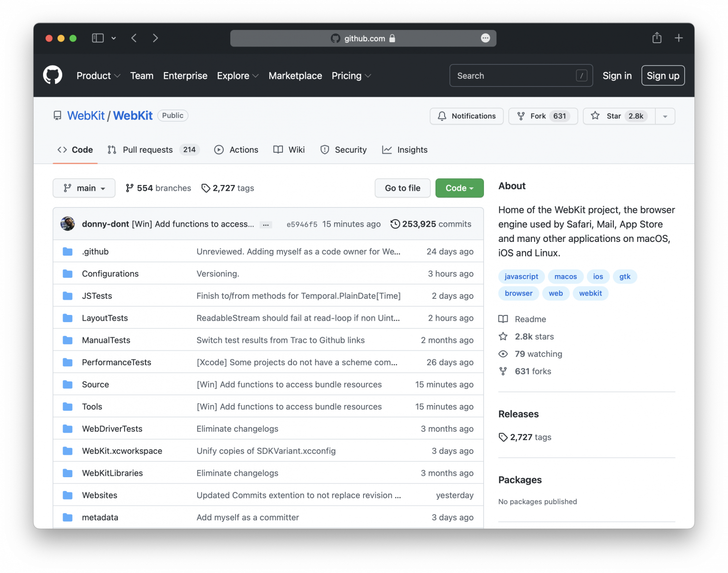Viewport: 728px width, 573px height.
Task: Click the fork icon next to Fork 631
Action: coord(521,116)
